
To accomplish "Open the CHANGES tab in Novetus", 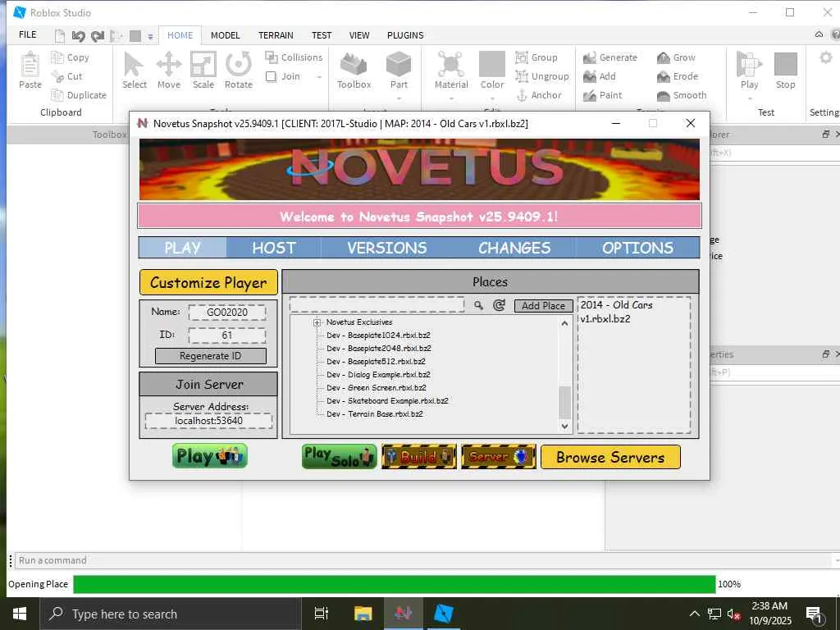I will click(x=514, y=248).
